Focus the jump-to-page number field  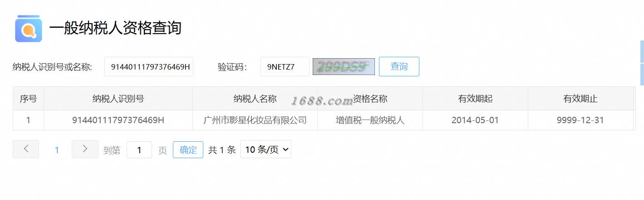click(x=139, y=150)
